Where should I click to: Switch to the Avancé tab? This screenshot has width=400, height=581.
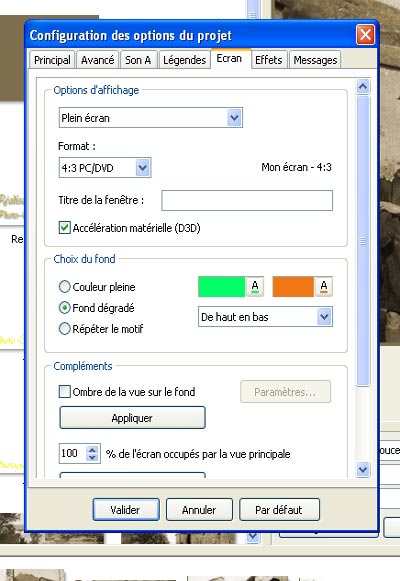pyautogui.click(x=97, y=60)
